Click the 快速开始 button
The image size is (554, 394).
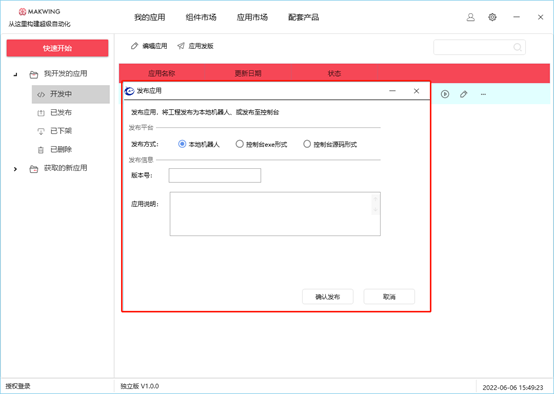57,48
